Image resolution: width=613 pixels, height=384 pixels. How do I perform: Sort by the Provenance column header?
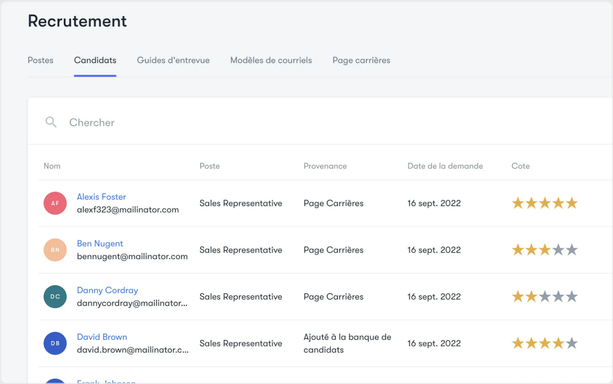pyautogui.click(x=325, y=166)
